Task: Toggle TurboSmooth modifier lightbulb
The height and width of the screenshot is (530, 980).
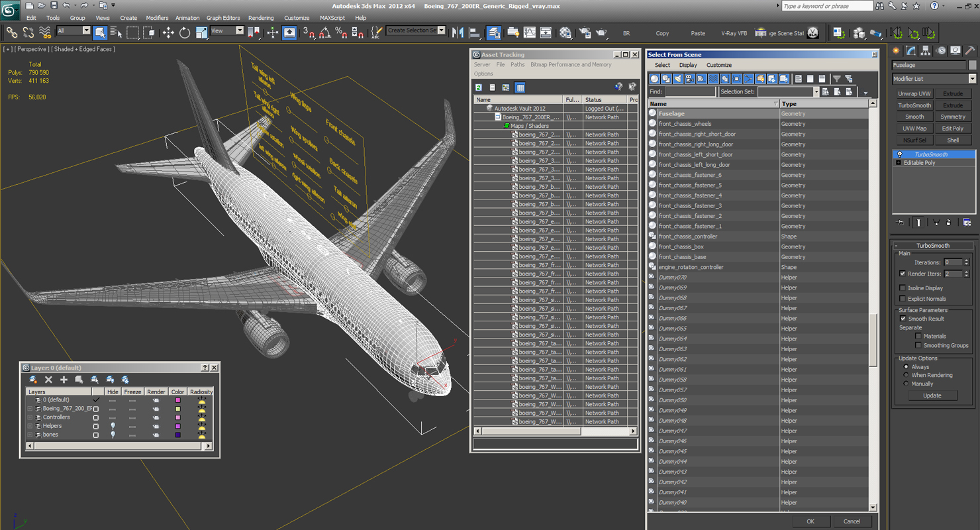Action: coord(899,154)
